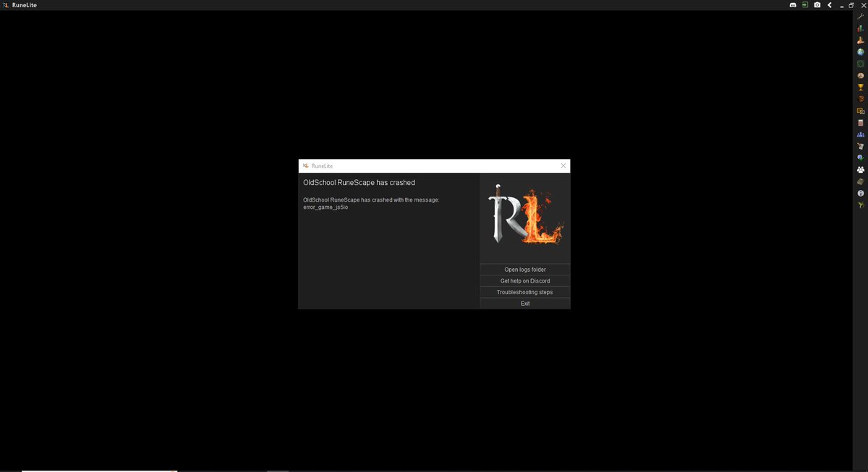868x472 pixels.
Task: Open the quill notes sidebar icon
Action: tap(861, 146)
